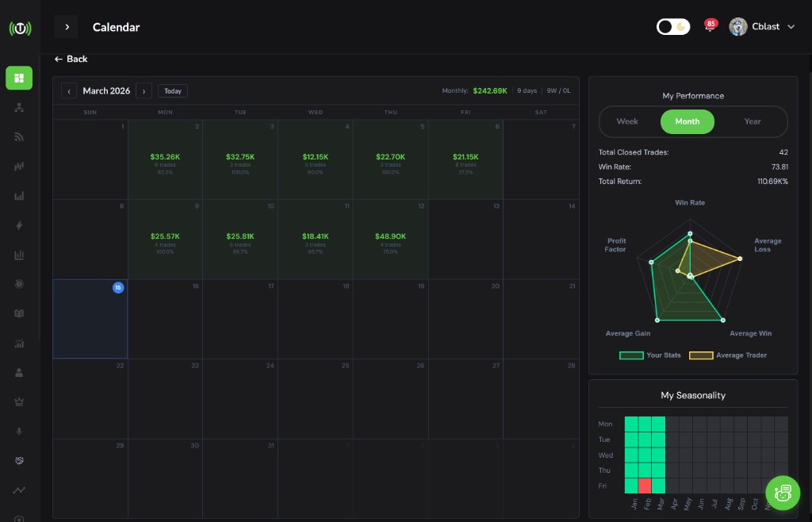Click the user profile icon in sidebar
Screen dimensions: 812x522
point(19,372)
